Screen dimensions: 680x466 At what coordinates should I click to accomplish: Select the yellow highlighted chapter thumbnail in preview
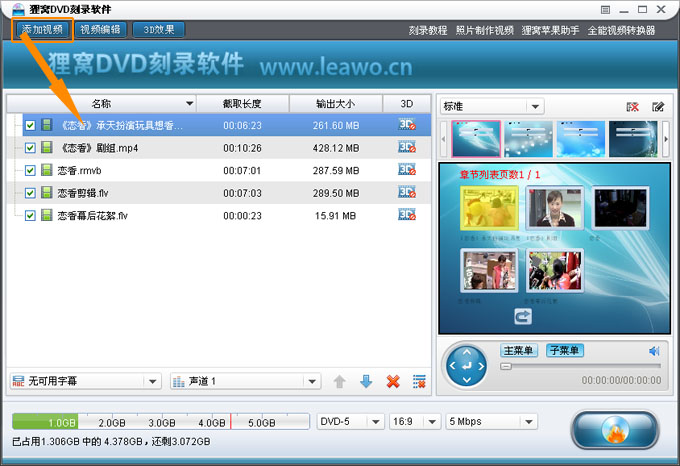(x=489, y=208)
